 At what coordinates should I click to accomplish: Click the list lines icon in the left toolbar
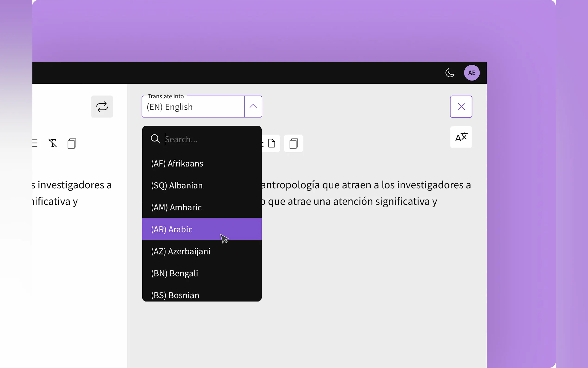[35, 143]
